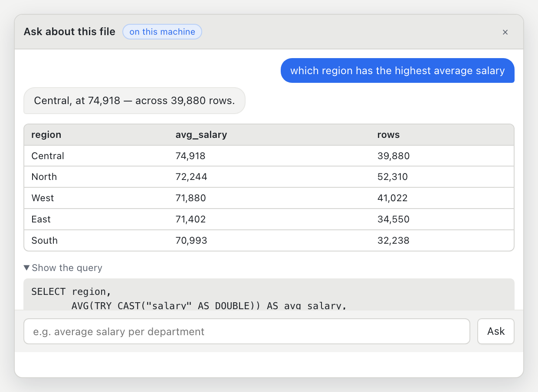The image size is (538, 392).
Task: Select the South region cell
Action: (x=96, y=241)
